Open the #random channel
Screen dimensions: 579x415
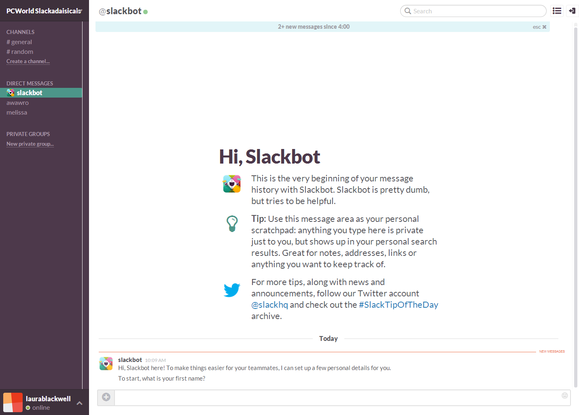coord(20,52)
